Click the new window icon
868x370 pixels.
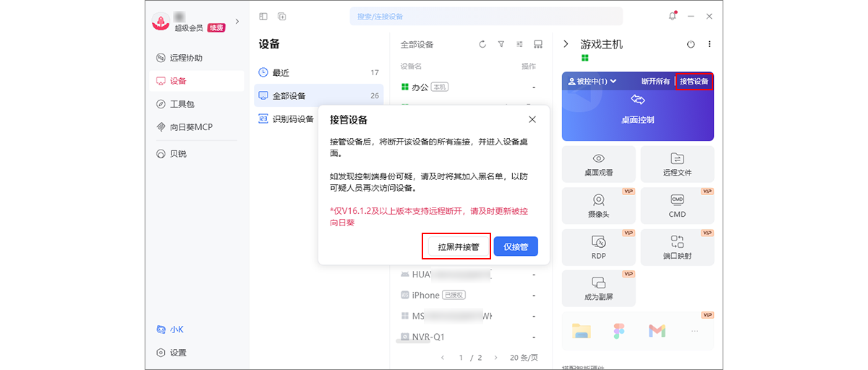[282, 16]
